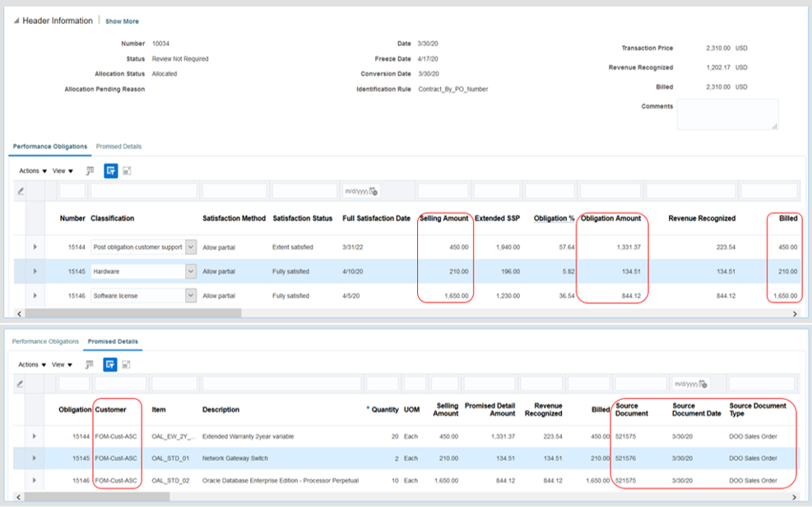
Task: Open the Classification dropdown for Hardware row
Action: [191, 270]
